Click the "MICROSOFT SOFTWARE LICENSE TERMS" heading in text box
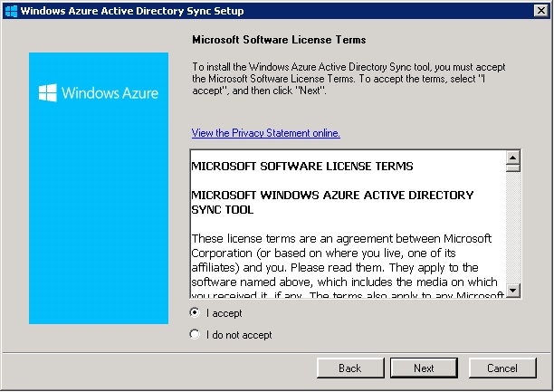This screenshot has height=392, width=554. (302, 167)
